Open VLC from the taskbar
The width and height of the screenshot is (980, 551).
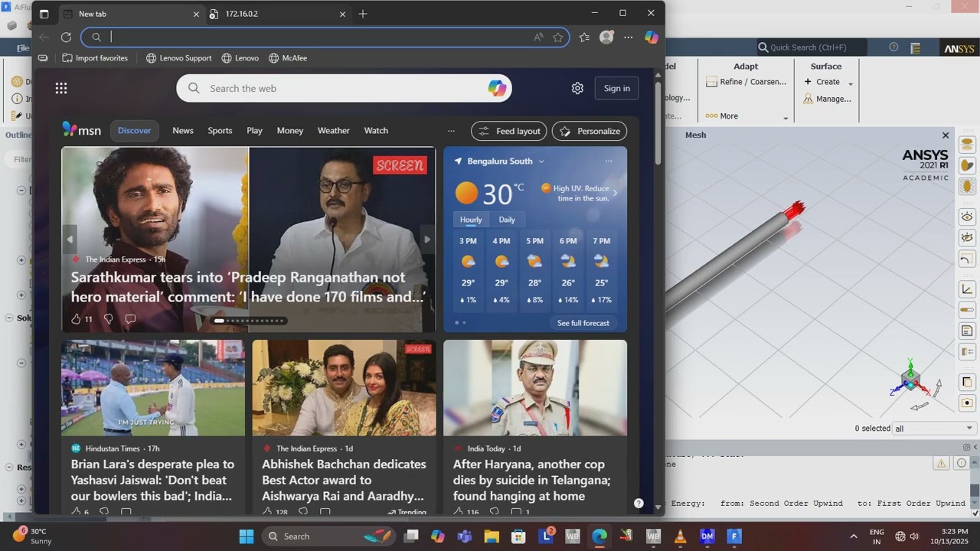point(680,536)
